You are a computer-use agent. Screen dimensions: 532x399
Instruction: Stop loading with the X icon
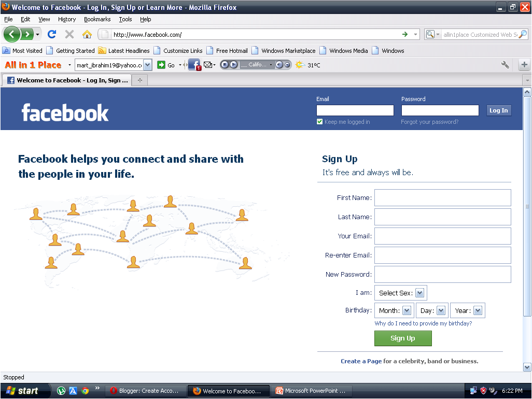tap(69, 34)
